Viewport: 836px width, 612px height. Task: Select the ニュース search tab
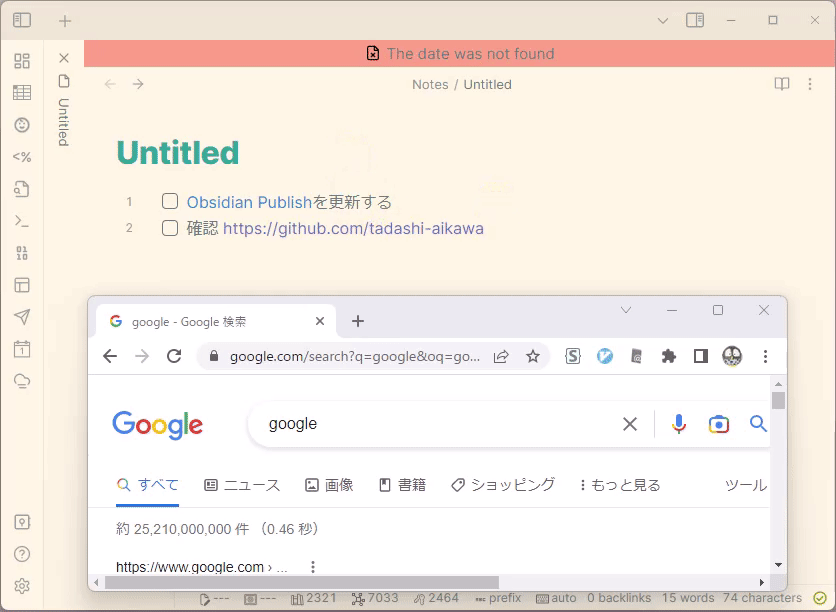tap(242, 485)
